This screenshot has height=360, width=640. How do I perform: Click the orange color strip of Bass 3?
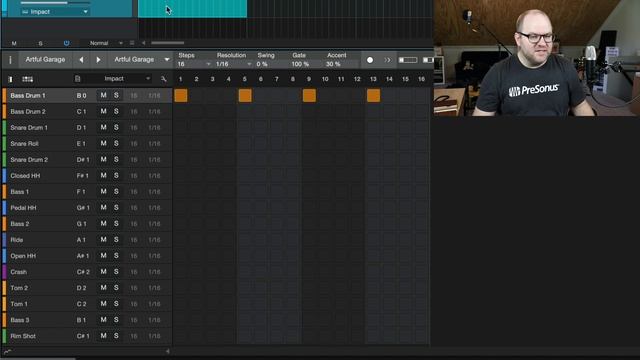4,320
